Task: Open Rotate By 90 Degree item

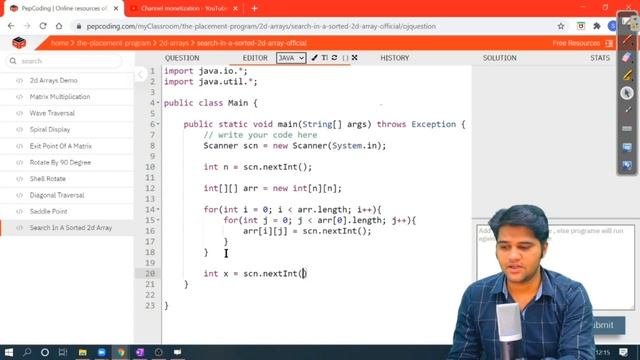Action: pos(60,162)
